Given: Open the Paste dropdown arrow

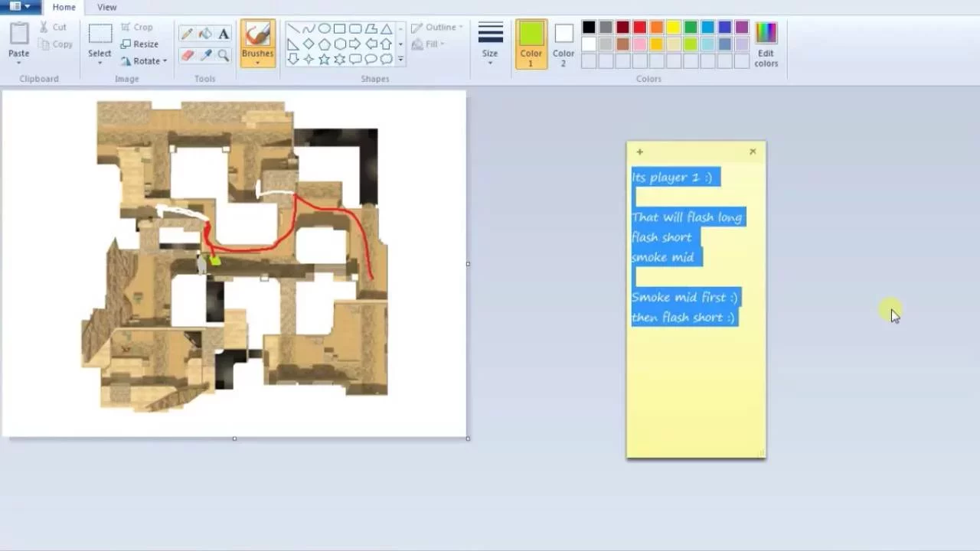Looking at the screenshot, I should click(x=19, y=62).
